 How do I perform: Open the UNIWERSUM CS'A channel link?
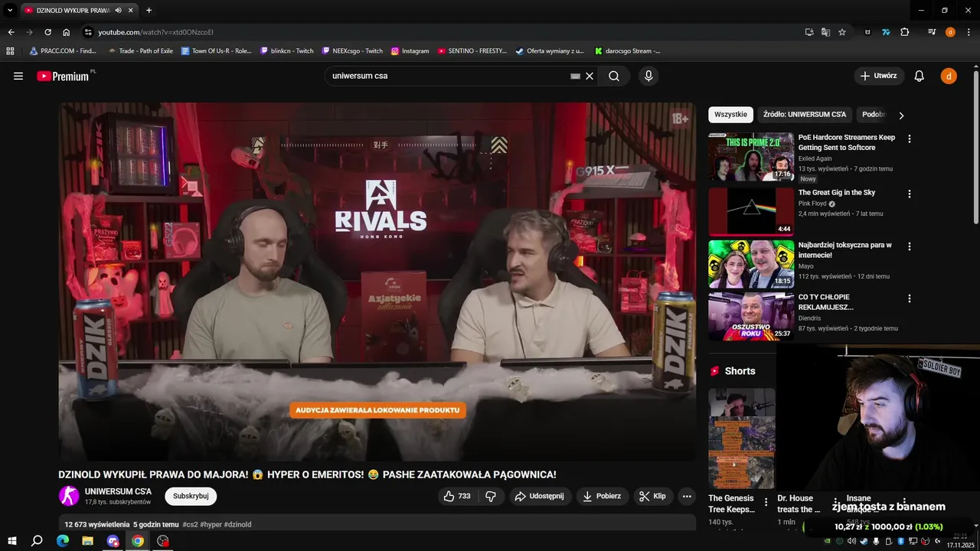click(118, 491)
